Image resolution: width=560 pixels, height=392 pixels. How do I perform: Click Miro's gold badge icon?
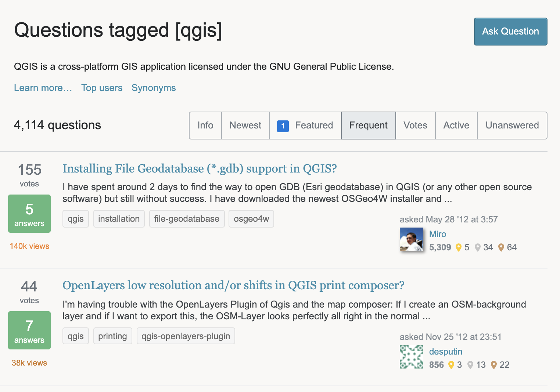[458, 248]
